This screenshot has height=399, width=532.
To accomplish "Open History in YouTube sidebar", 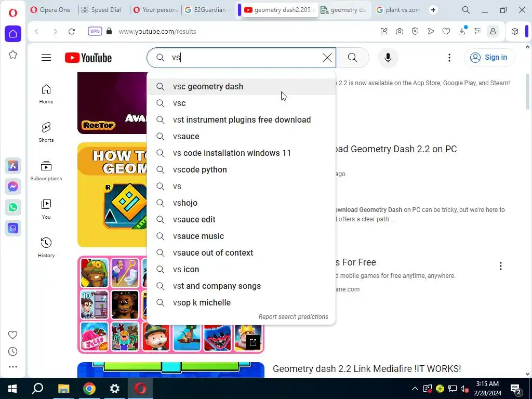I will tap(46, 248).
